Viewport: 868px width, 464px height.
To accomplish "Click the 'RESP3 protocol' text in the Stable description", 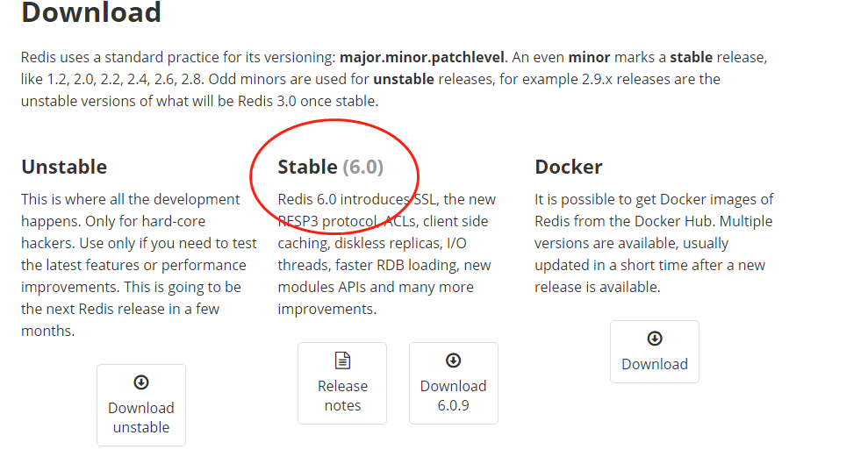I will (327, 221).
